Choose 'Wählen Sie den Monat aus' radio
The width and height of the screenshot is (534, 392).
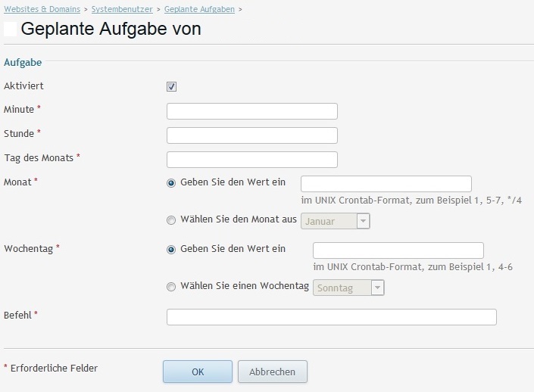tap(171, 220)
